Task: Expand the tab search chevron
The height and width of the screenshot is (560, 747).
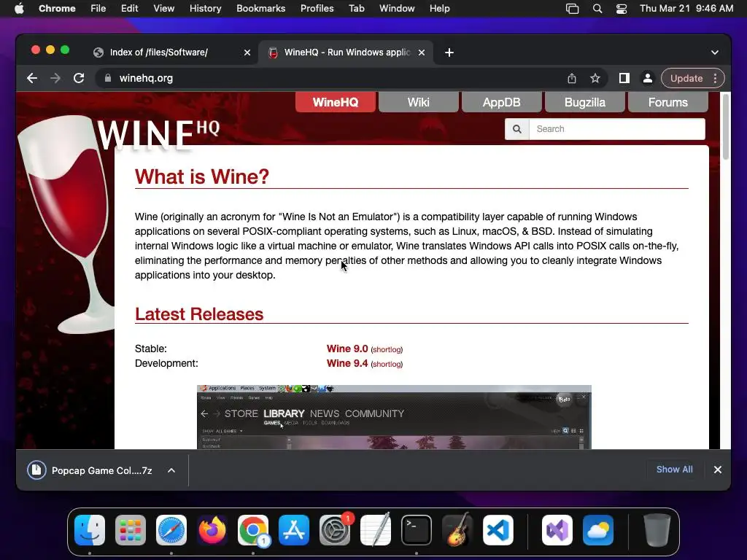Action: 715,52
